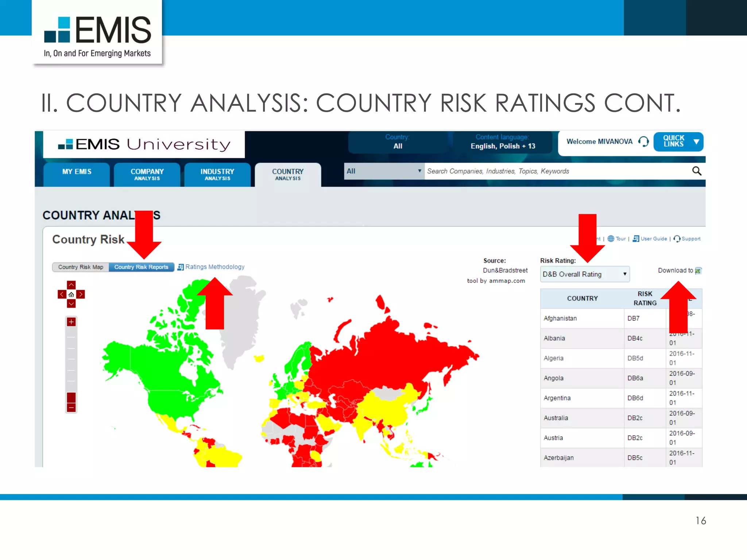The width and height of the screenshot is (747, 560).
Task: Select the Algeria row
Action: tap(621, 358)
